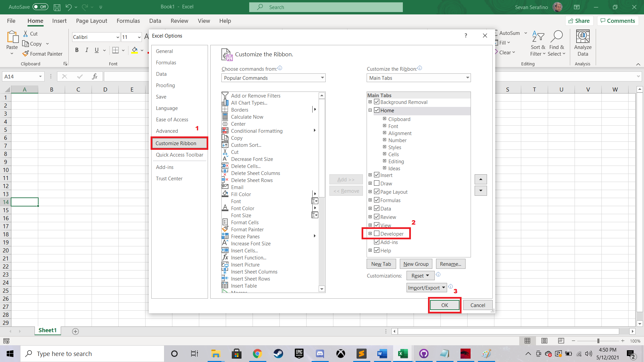Click the Rename... button
This screenshot has width=644, height=362.
(450, 264)
